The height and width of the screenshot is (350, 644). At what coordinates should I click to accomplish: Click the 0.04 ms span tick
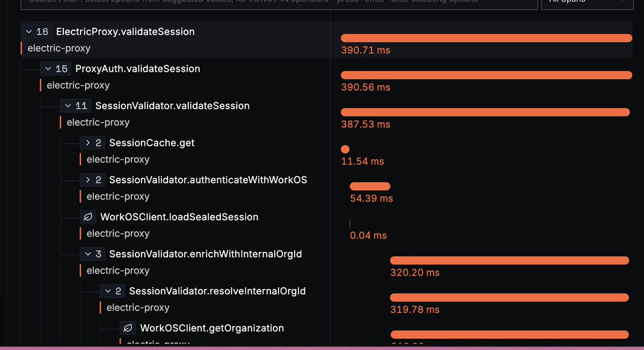tap(350, 223)
